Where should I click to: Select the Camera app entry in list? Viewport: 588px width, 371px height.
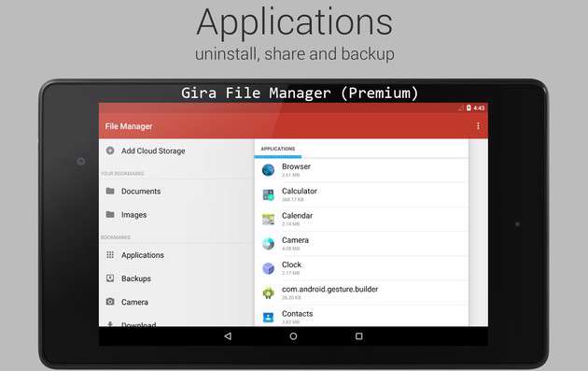(361, 244)
